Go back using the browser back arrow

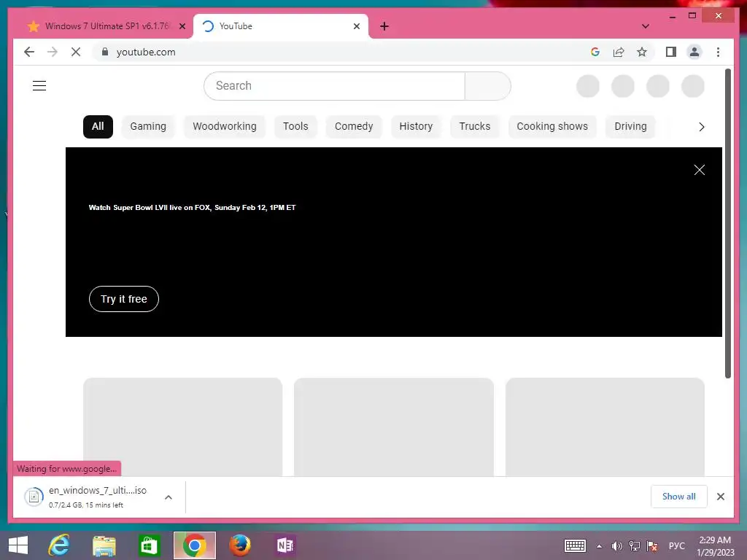point(29,52)
